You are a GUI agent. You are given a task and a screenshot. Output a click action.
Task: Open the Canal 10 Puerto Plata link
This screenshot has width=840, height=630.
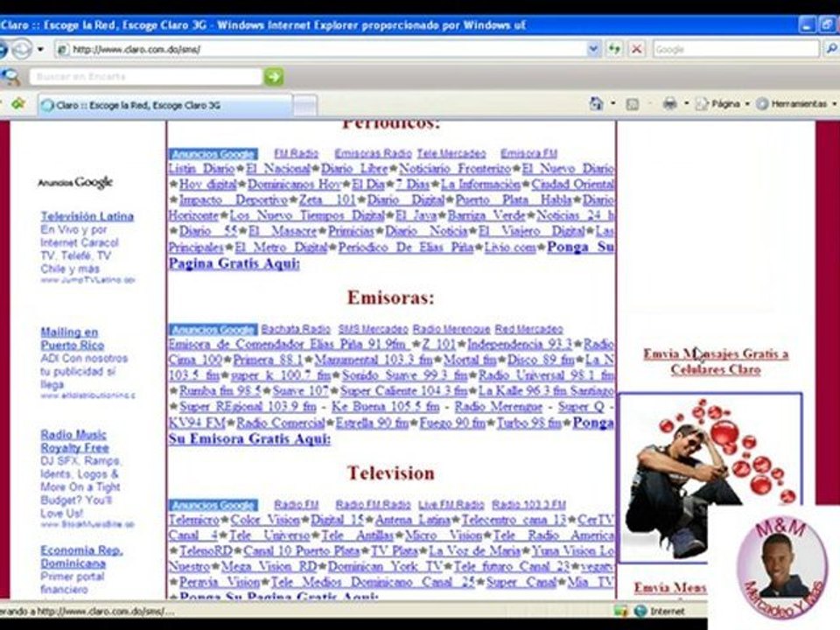[x=301, y=550]
